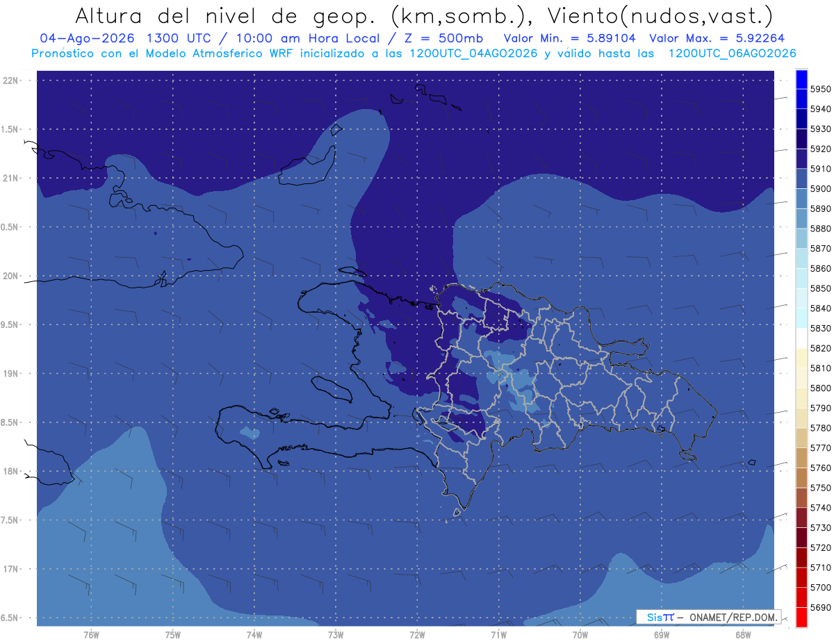The height and width of the screenshot is (644, 834).
Task: Click the "5920" legend value
Action: 821,149
